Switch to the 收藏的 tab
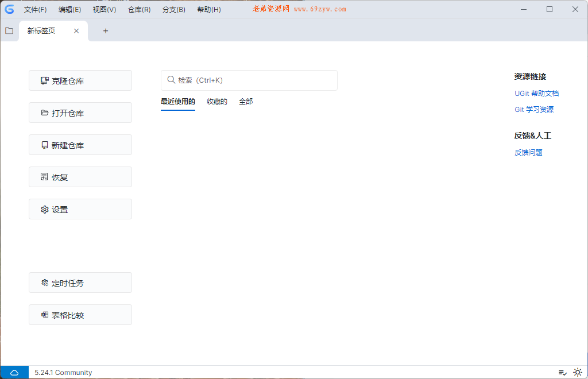 pyautogui.click(x=216, y=102)
